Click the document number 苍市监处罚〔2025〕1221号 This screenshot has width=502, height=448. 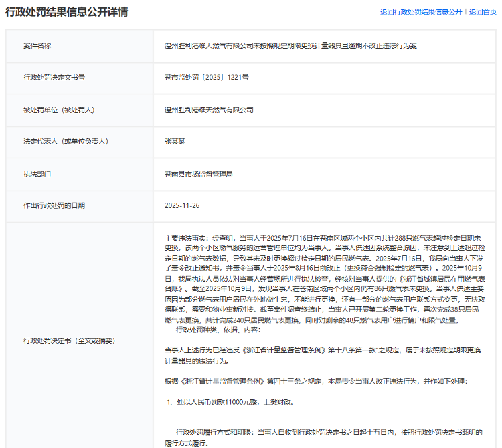pyautogui.click(x=206, y=78)
